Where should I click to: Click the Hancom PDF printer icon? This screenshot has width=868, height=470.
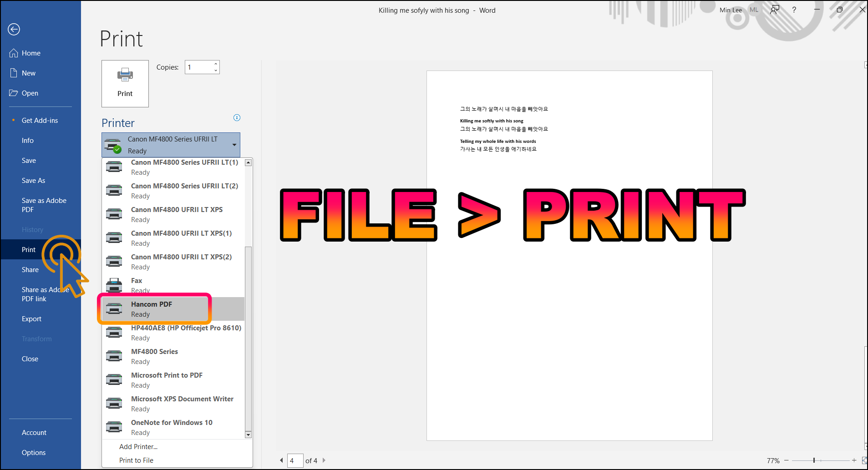click(114, 309)
